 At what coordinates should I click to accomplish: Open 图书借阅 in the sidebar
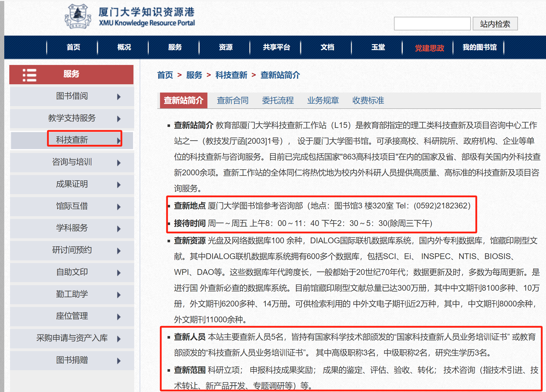(72, 97)
